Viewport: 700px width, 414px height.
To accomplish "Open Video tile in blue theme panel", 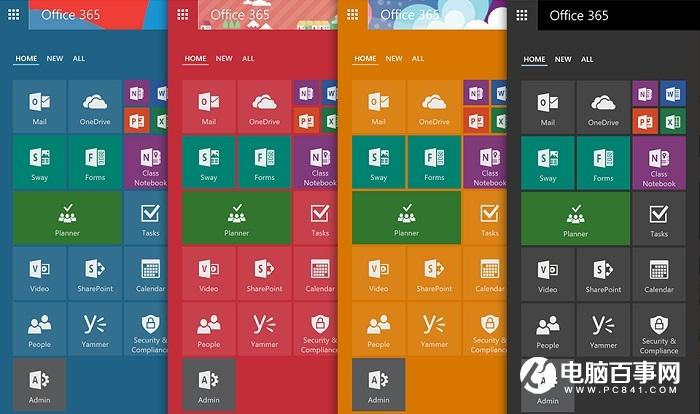I will pyautogui.click(x=40, y=273).
